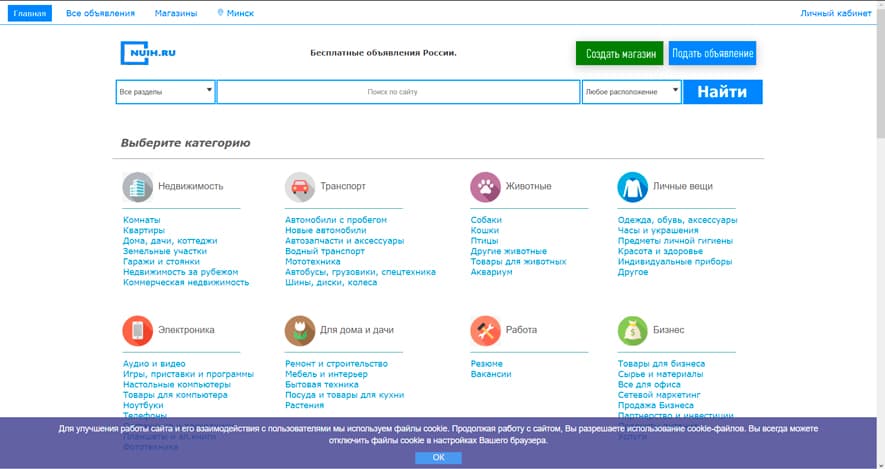Open Водный транспорт link
Screen dimensions: 885x469
click(x=325, y=251)
